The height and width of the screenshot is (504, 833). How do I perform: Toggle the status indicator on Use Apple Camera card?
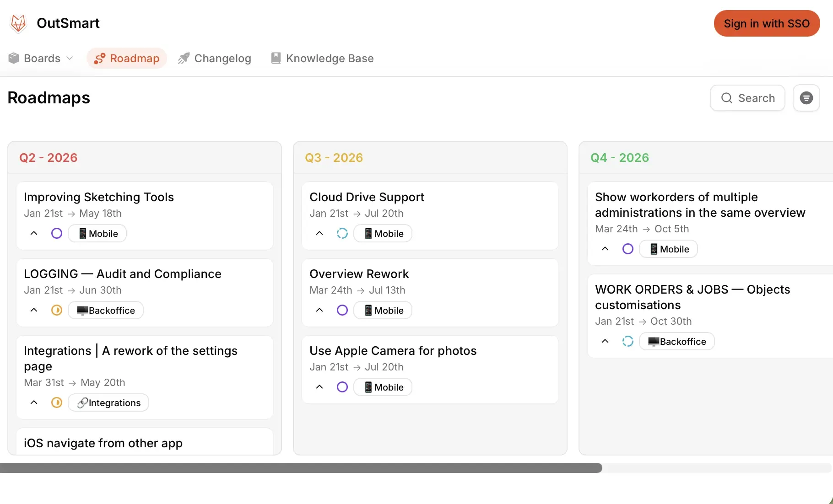pos(342,387)
